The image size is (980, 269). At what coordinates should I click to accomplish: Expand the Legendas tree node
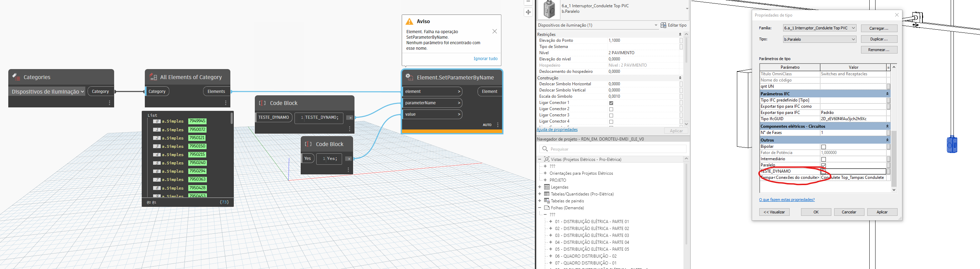(539, 187)
